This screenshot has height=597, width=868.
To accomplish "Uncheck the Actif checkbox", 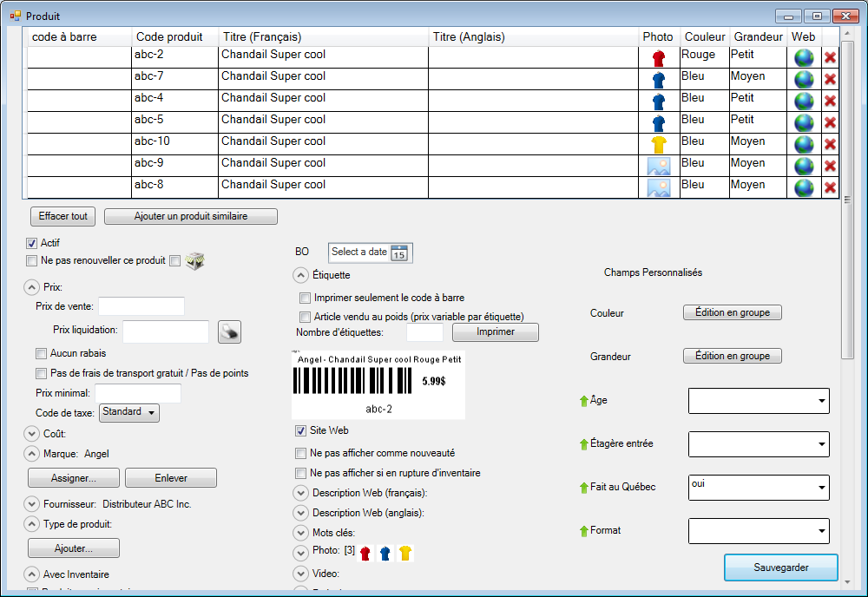I will 32,244.
